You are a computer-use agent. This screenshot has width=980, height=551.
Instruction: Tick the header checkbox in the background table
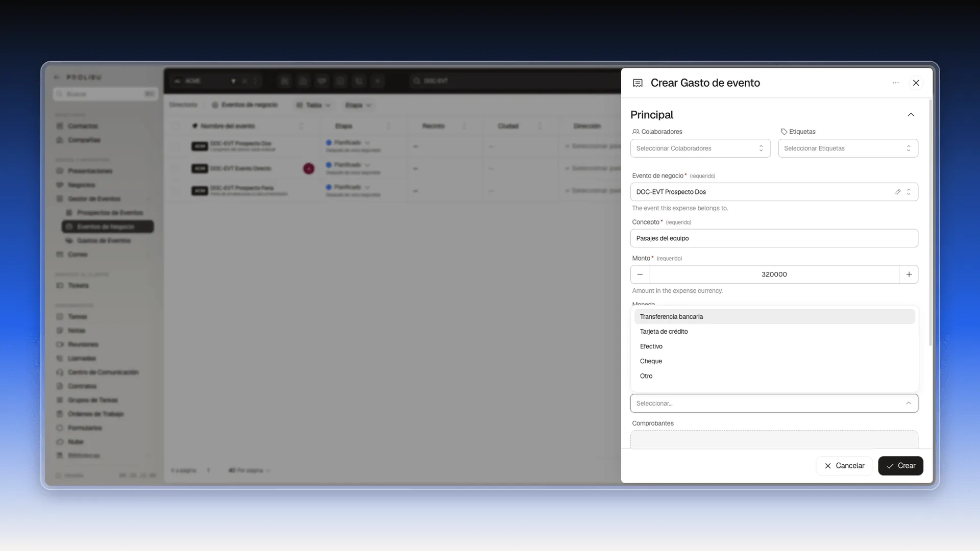[x=176, y=126]
